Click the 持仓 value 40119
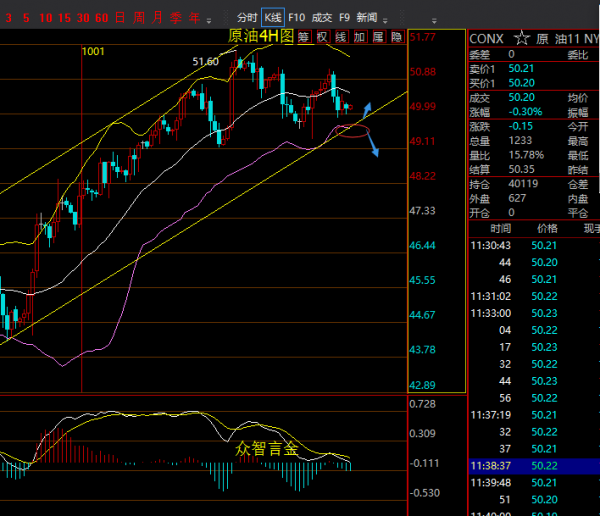The width and height of the screenshot is (600, 516). coord(523,184)
